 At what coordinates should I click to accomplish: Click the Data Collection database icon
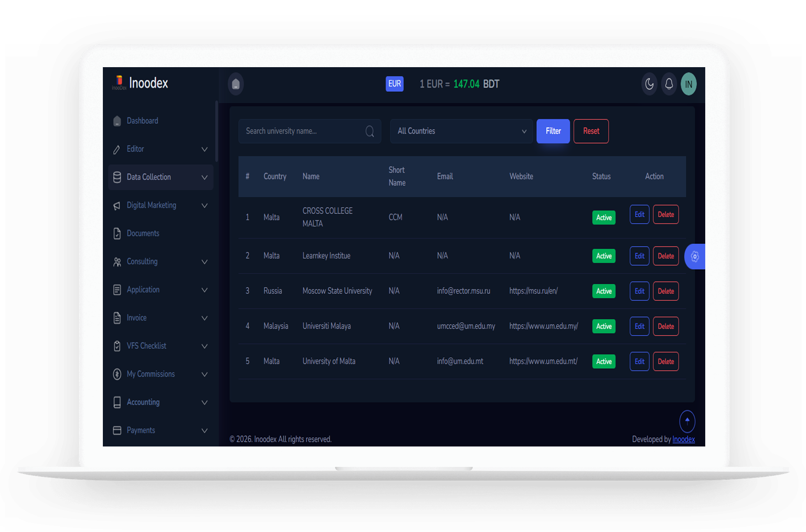[x=117, y=177]
